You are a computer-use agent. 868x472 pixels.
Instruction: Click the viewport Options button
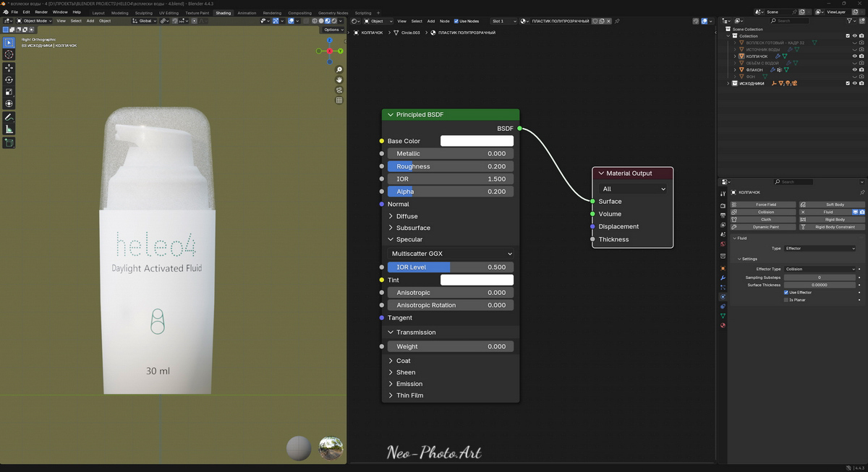click(332, 30)
